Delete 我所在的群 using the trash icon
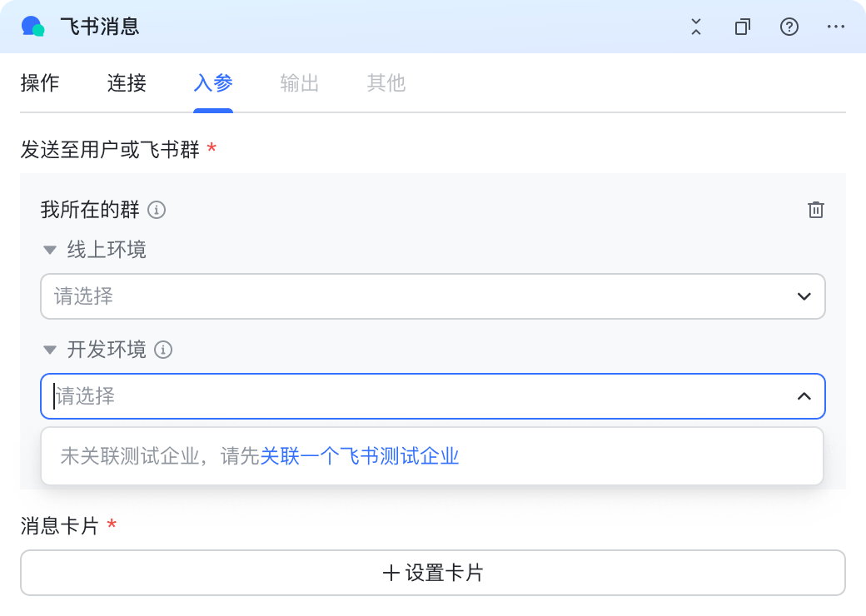This screenshot has width=866, height=616. pyautogui.click(x=816, y=210)
